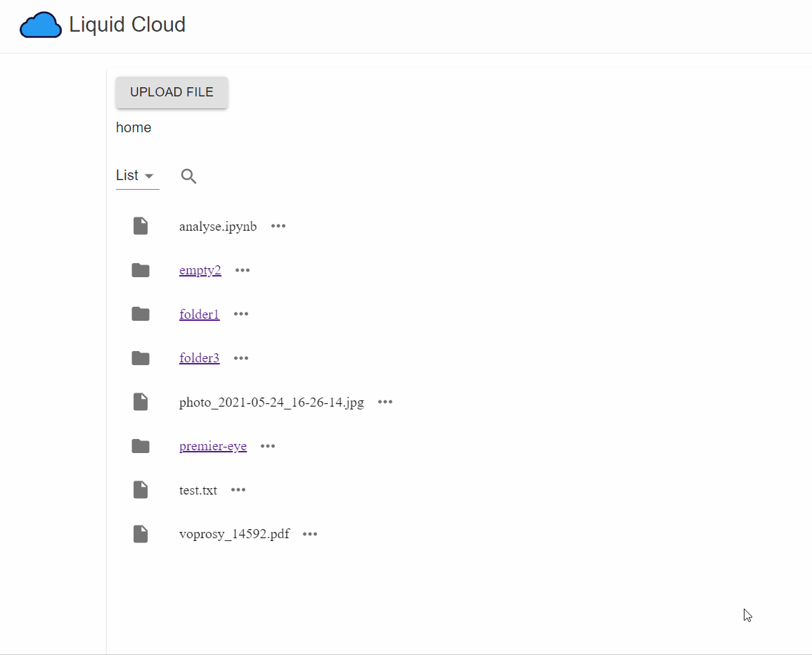
Task: Click the folder icon next to folder3
Action: 141,358
